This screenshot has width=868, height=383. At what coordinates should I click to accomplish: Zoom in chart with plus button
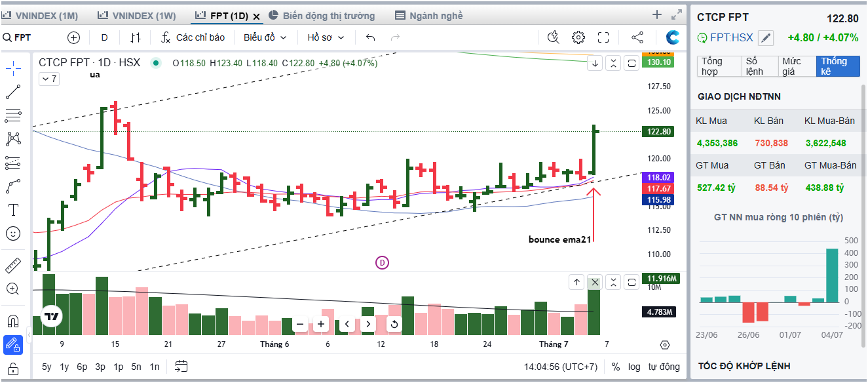tap(321, 324)
